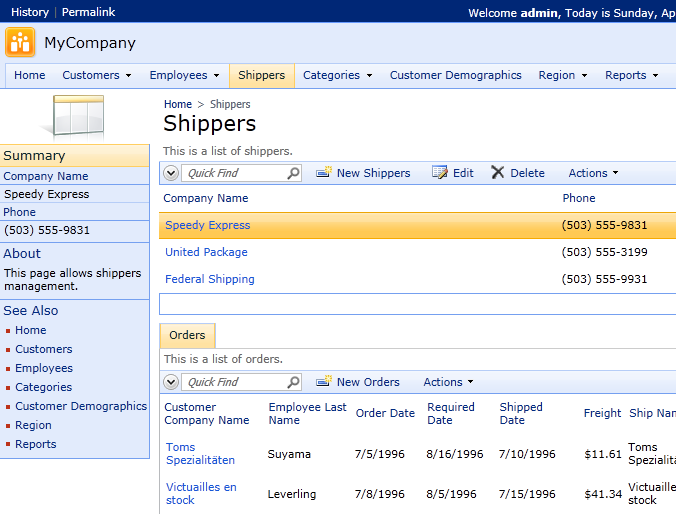This screenshot has height=514, width=676.
Task: Click the phone number (503) 555-9931
Action: click(x=604, y=279)
